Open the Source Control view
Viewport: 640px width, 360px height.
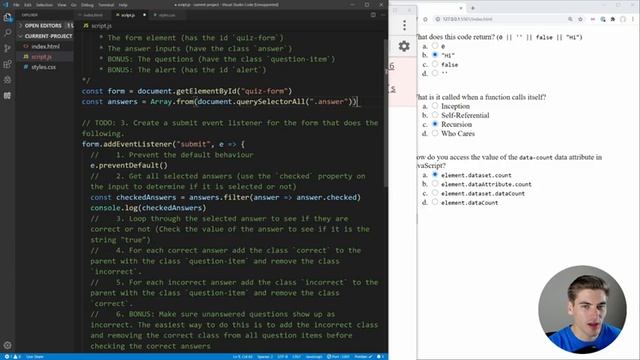pyautogui.click(x=7, y=48)
